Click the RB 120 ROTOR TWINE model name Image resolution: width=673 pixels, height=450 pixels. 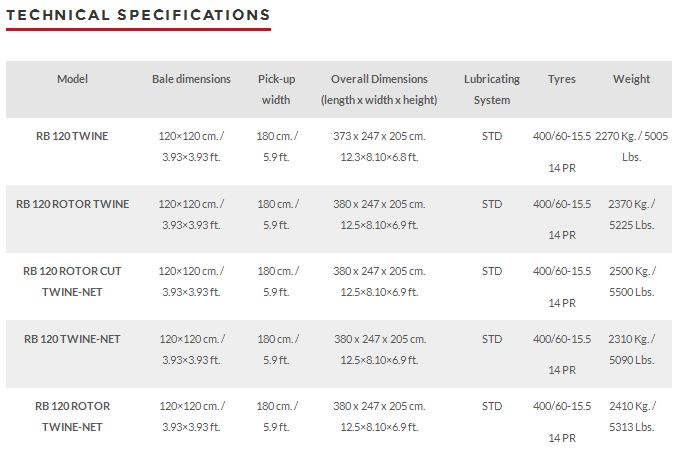click(x=73, y=204)
